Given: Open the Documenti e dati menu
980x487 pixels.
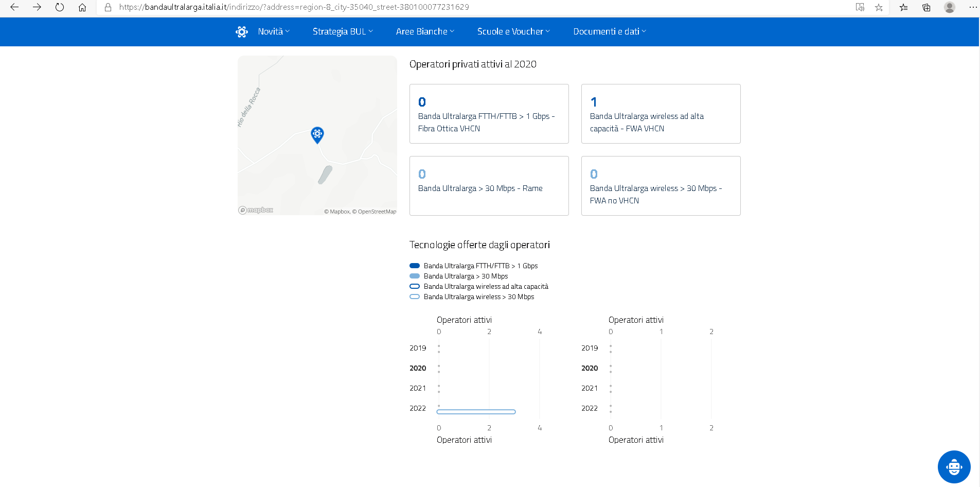Looking at the screenshot, I should pos(610,32).
